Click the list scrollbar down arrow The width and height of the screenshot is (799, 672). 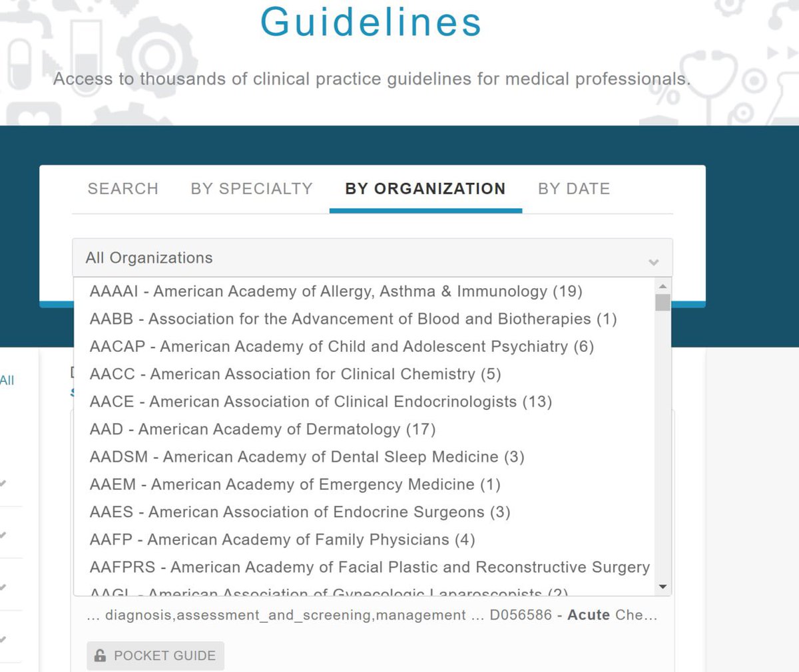pyautogui.click(x=663, y=587)
